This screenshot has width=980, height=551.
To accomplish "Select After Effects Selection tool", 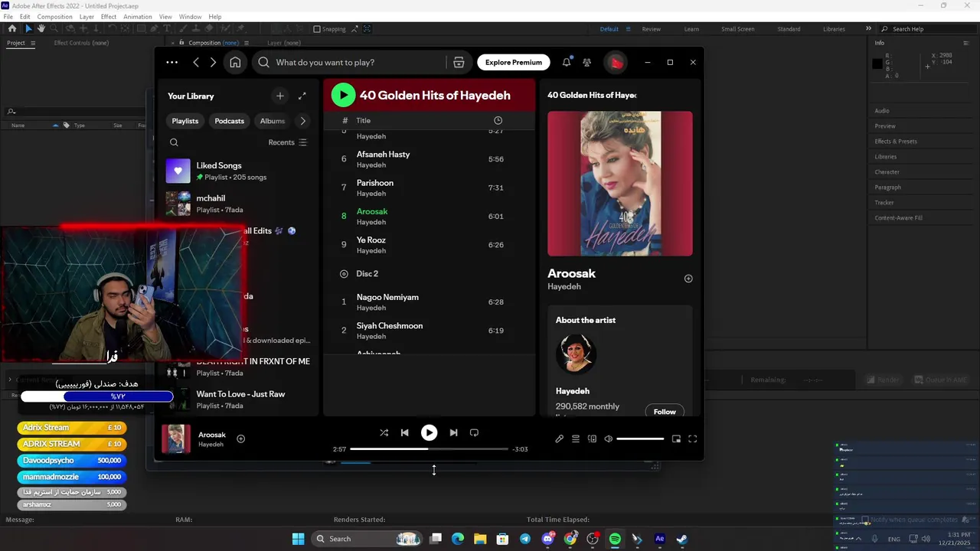I will (28, 29).
